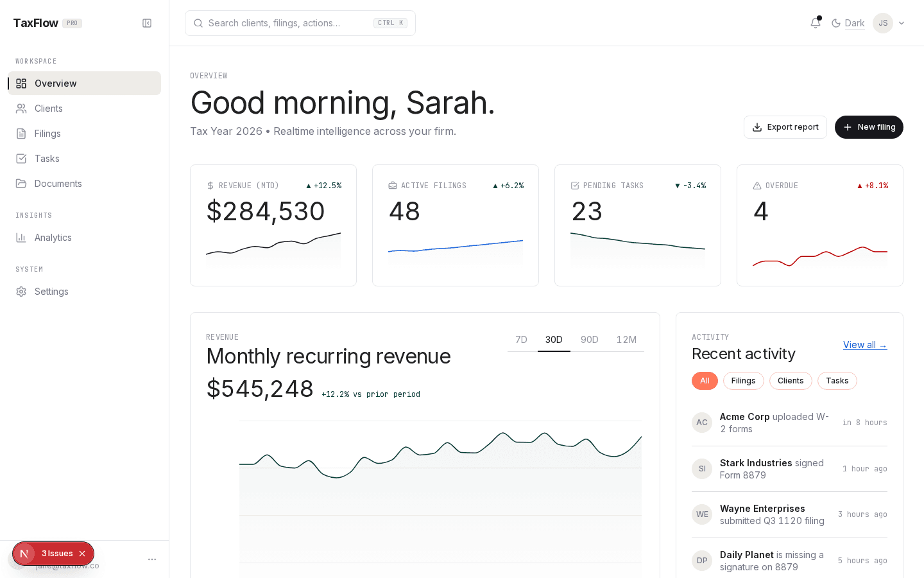
Task: Click the Tasks checkbox icon
Action: pyautogui.click(x=21, y=159)
